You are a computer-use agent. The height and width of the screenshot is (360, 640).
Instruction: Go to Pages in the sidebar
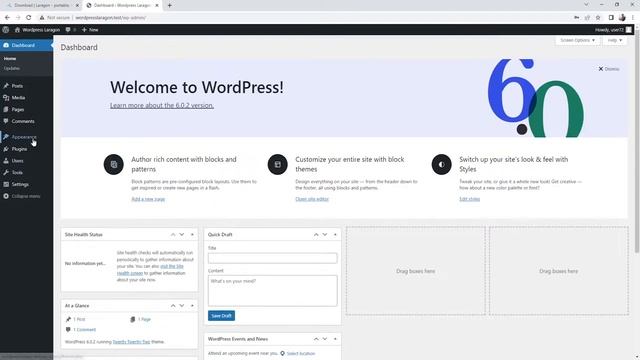tap(18, 109)
